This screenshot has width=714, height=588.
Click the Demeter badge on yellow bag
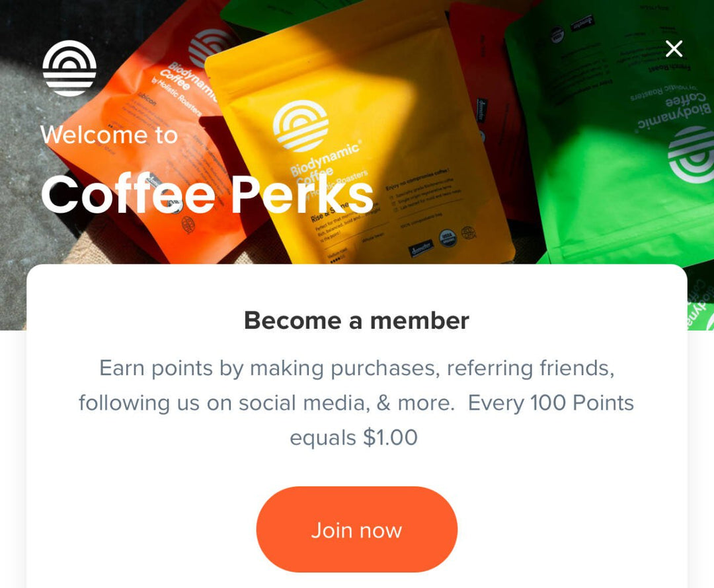click(421, 248)
